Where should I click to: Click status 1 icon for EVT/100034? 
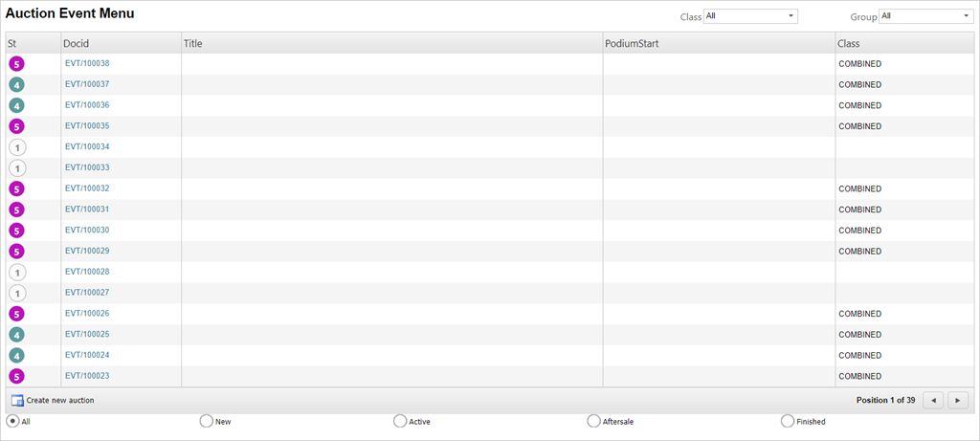[16, 147]
